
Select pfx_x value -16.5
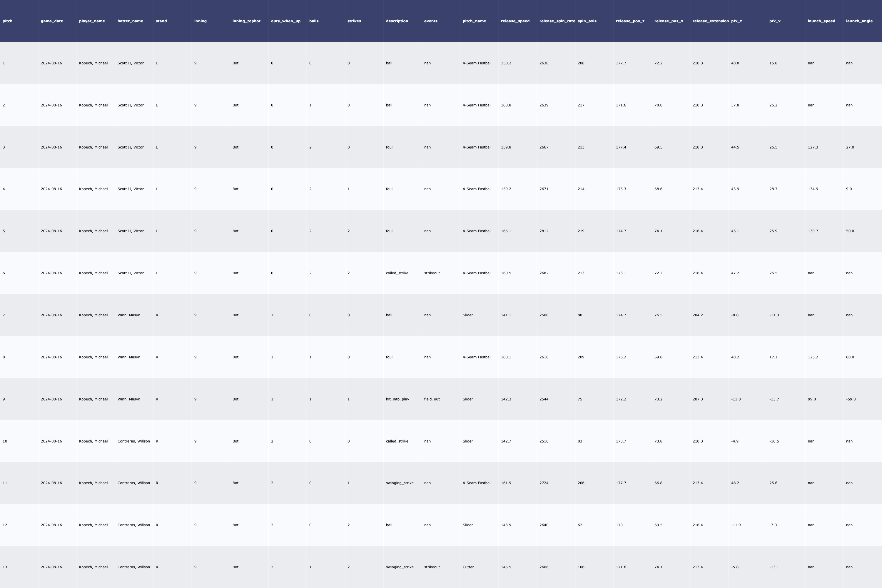[774, 441]
